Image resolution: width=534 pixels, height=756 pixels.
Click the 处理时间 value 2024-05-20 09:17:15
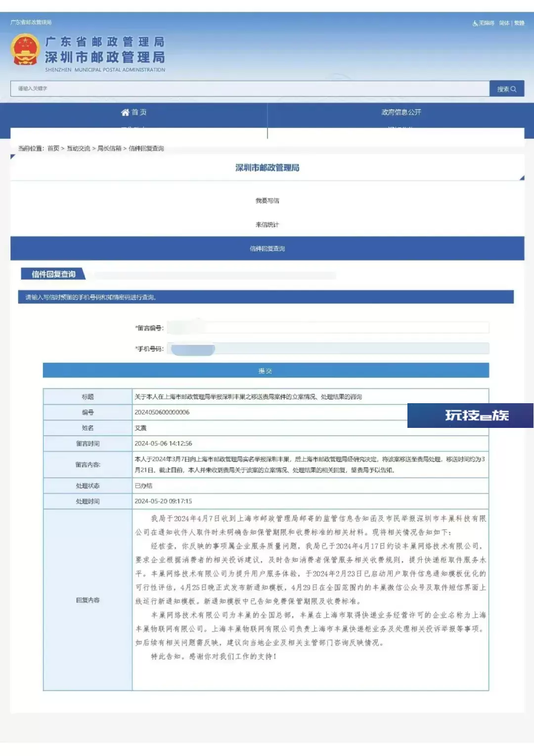coord(163,501)
